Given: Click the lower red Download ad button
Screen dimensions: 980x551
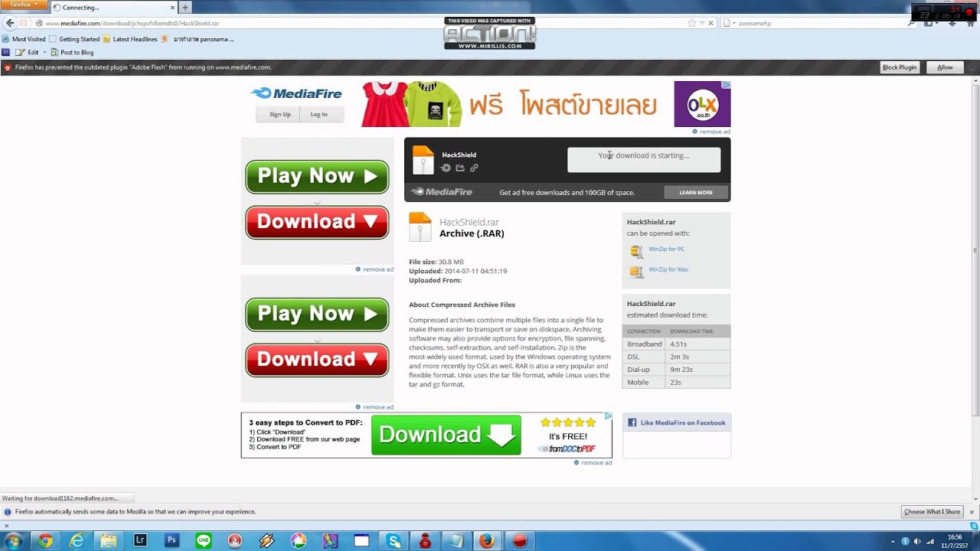Looking at the screenshot, I should click(317, 360).
